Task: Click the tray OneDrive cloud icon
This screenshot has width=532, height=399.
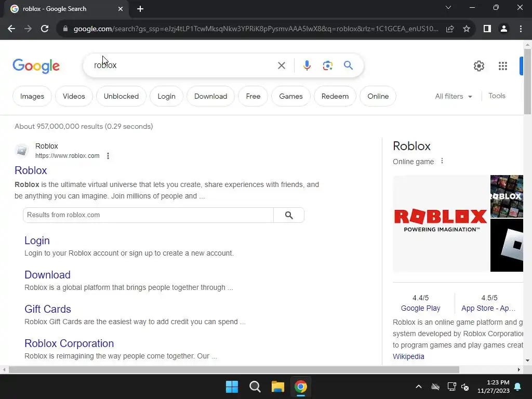Action: point(436,387)
